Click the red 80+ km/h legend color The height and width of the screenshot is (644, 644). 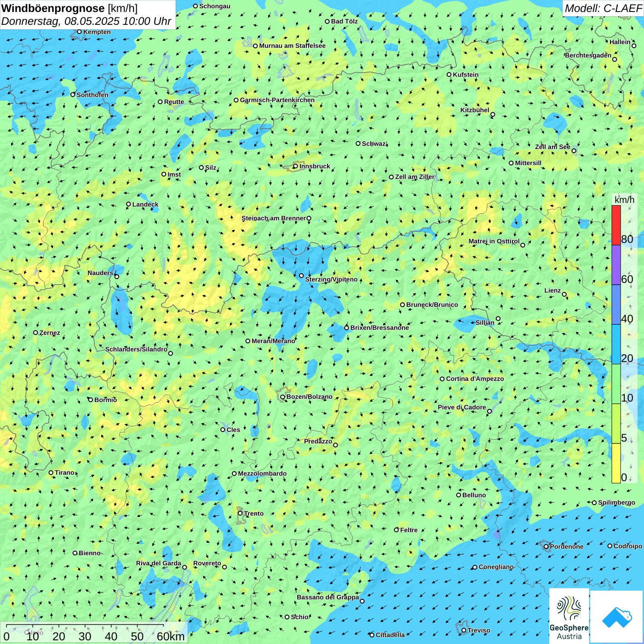click(x=616, y=225)
